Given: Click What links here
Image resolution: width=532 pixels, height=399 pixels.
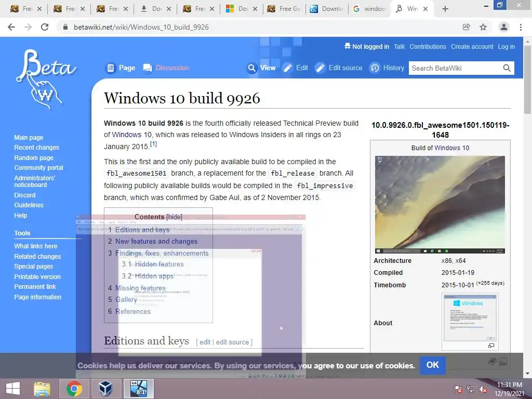Looking at the screenshot, I should 36,246.
